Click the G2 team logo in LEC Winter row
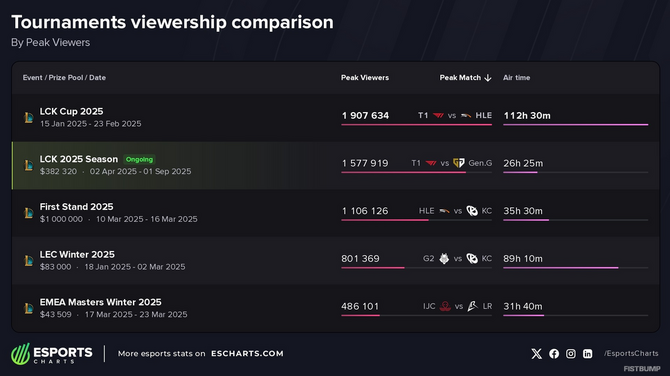This screenshot has width=670, height=376. 444,258
